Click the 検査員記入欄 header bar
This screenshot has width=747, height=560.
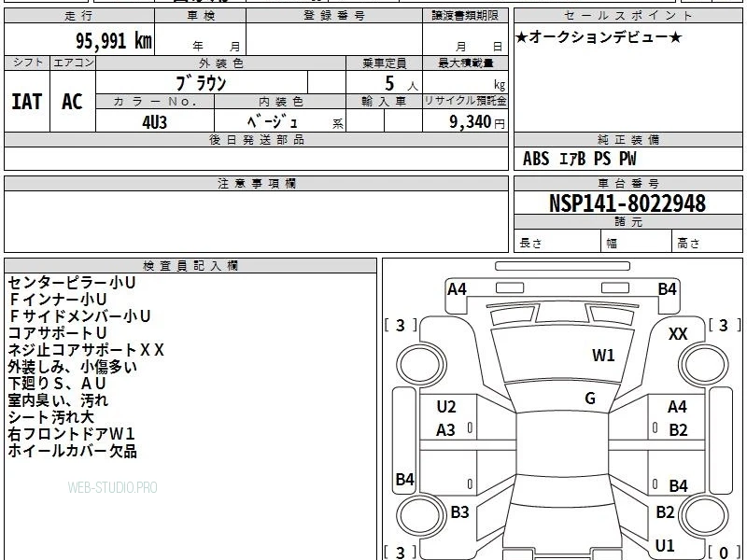click(x=190, y=266)
